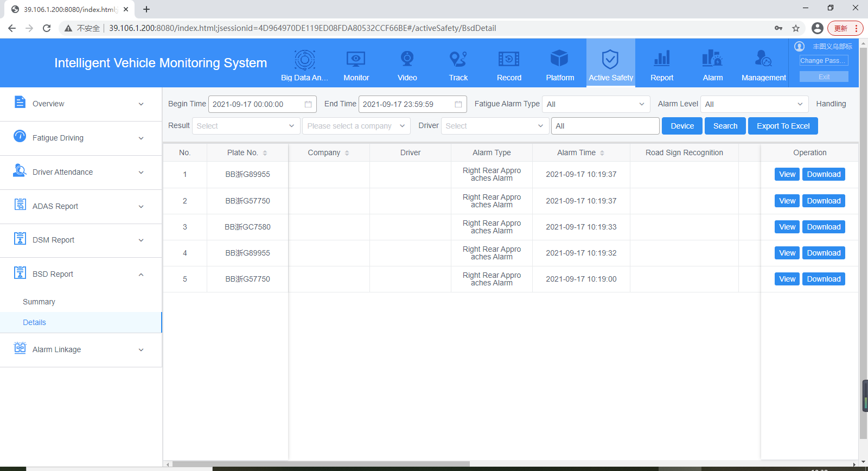868x471 pixels.
Task: Click Download for row 3 alarm
Action: pos(824,227)
